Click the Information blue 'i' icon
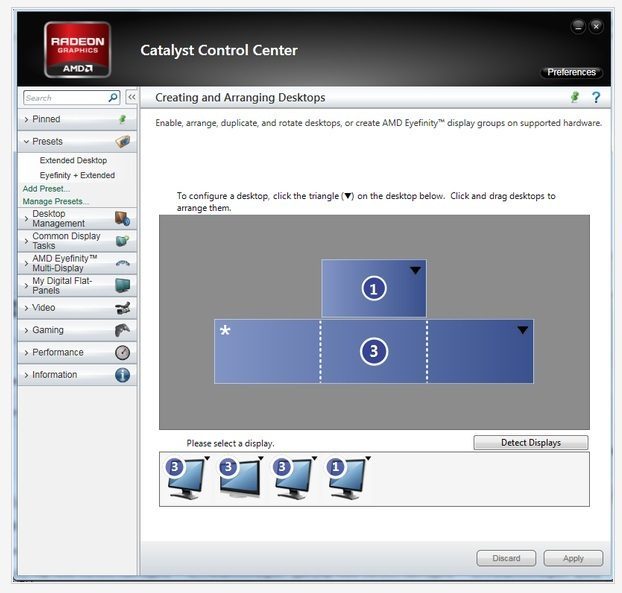Screen dimensions: 622x593 122,375
